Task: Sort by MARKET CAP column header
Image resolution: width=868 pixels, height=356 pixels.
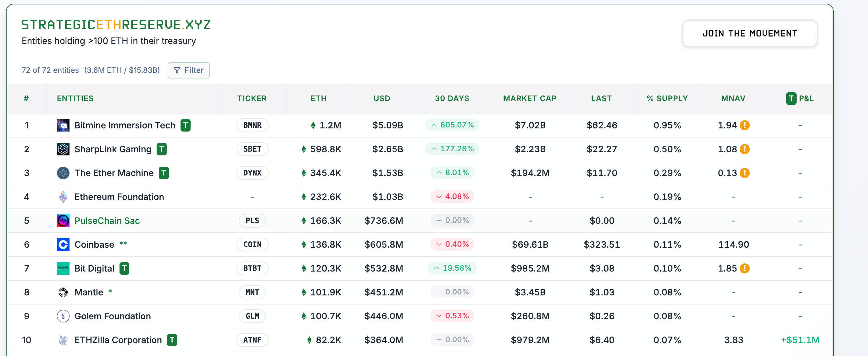Action: (529, 99)
